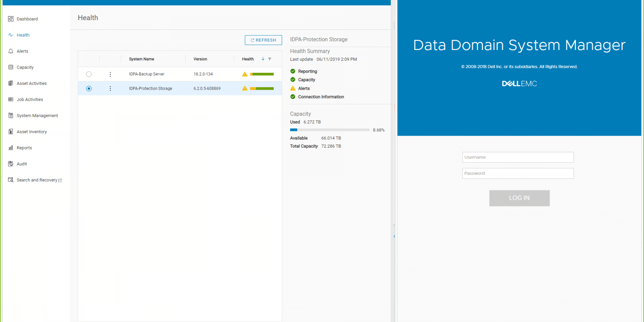644x322 pixels.
Task: Click the Capacity green check icon
Action: click(293, 80)
